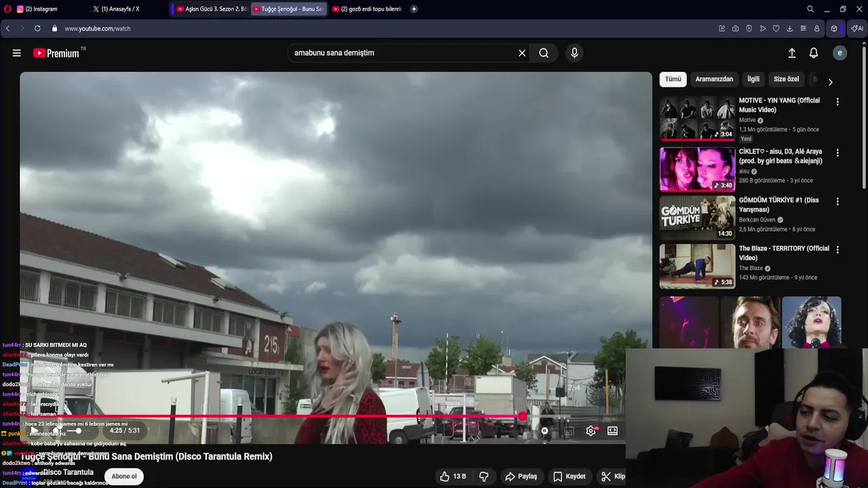Open The Blaze - TERRITORY thumbnail
The image size is (868, 488).
point(697,266)
